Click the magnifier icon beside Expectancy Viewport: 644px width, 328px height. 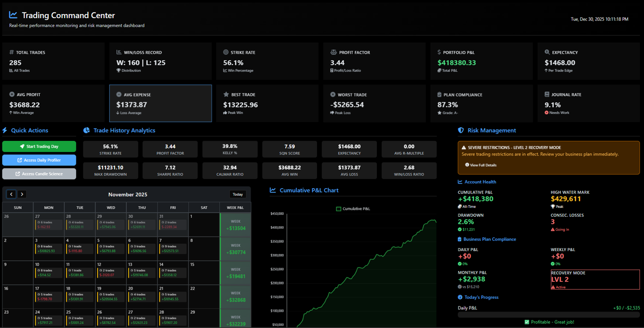547,52
